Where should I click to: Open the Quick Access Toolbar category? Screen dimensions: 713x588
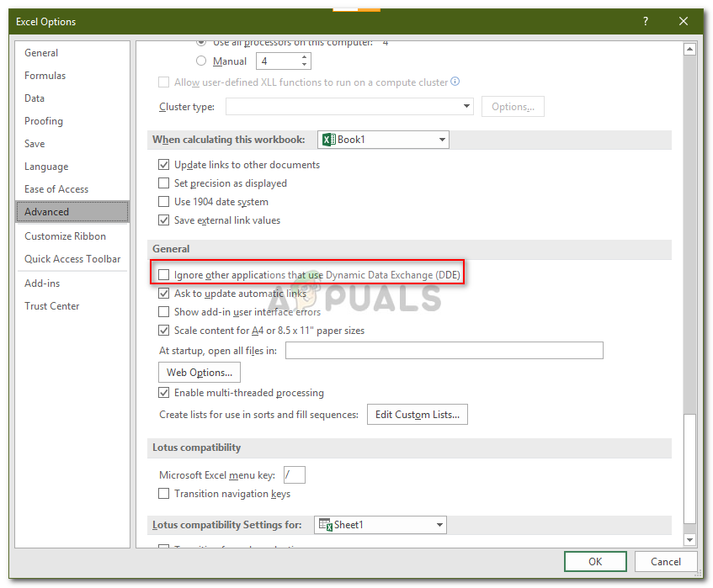tap(72, 259)
